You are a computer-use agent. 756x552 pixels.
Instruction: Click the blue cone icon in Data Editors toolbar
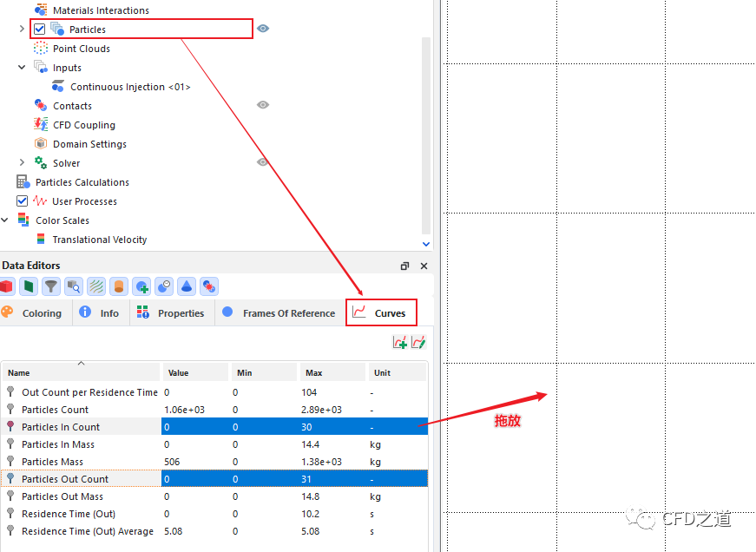[187, 286]
